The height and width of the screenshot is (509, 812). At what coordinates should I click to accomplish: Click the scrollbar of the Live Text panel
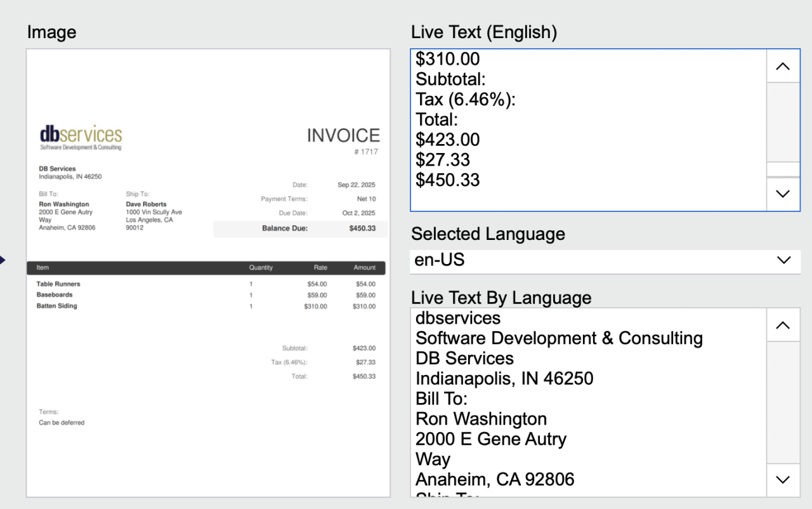pos(783,127)
